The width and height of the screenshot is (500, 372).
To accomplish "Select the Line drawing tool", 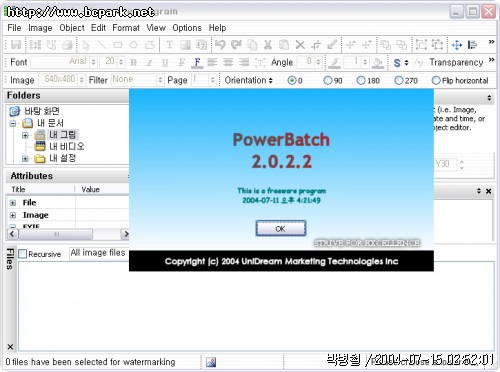I will (102, 45).
